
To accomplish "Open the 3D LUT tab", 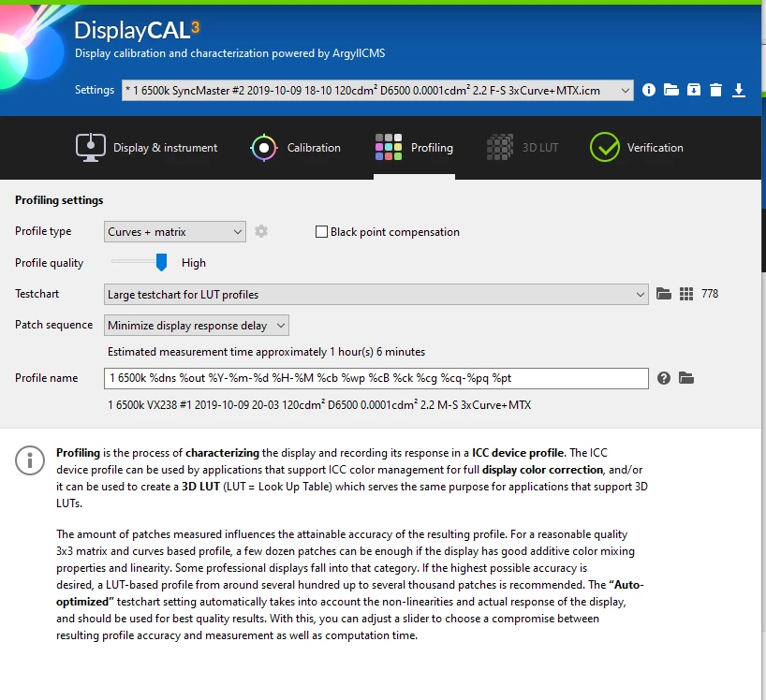I will tap(523, 148).
